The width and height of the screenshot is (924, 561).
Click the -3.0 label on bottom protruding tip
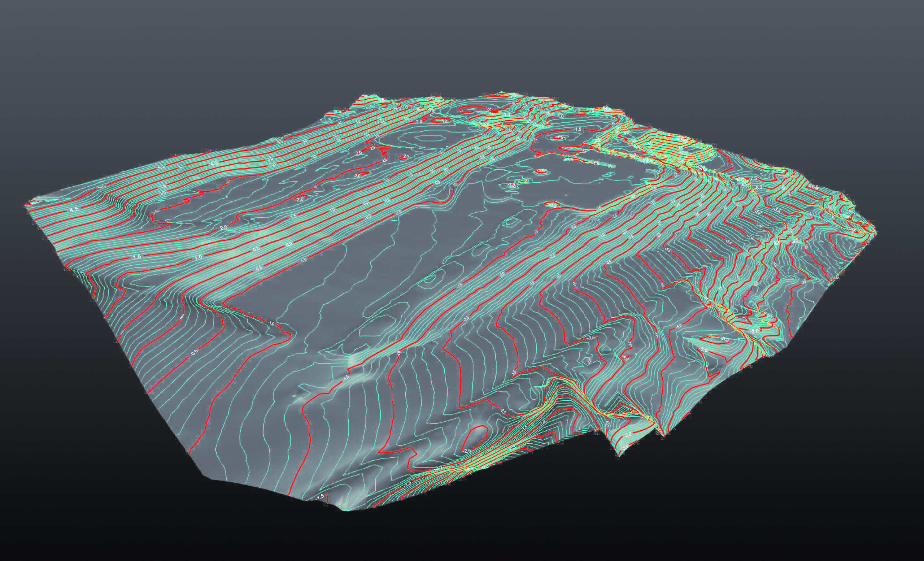(628, 434)
